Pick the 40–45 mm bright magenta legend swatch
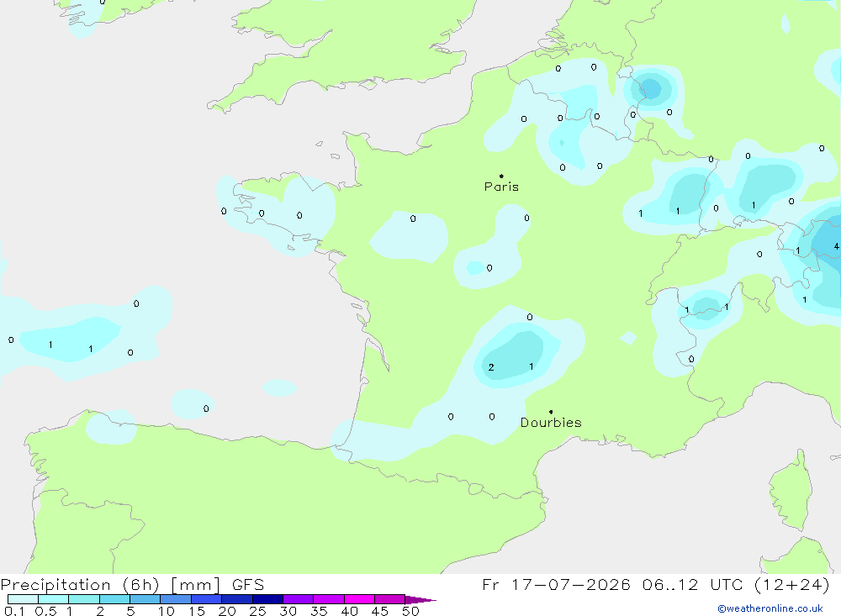Image resolution: width=841 pixels, height=616 pixels. click(359, 599)
